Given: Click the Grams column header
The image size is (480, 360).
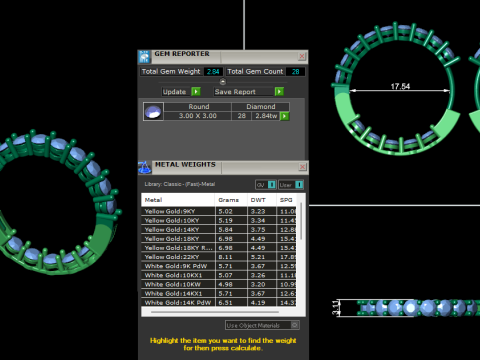Looking at the screenshot, I should click(231, 200).
